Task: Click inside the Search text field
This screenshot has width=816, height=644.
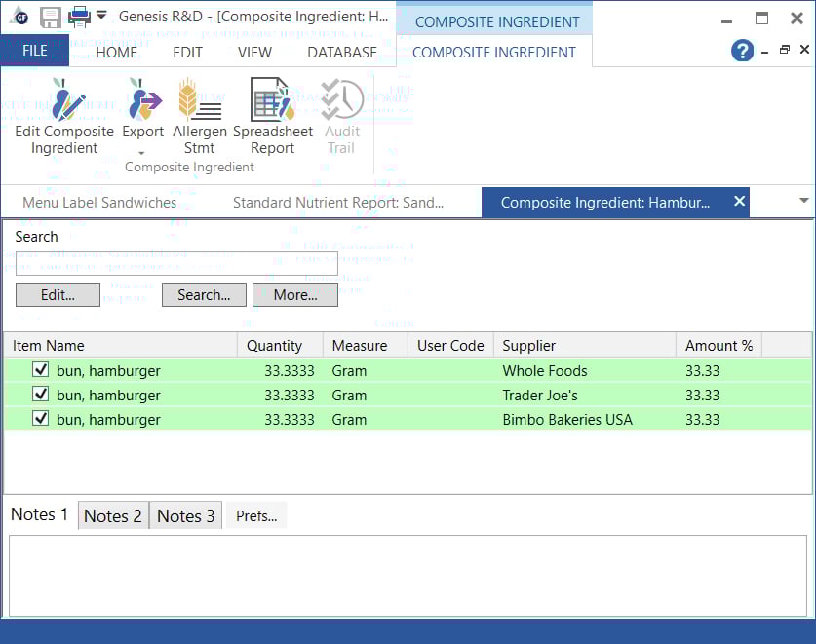Action: (176, 263)
